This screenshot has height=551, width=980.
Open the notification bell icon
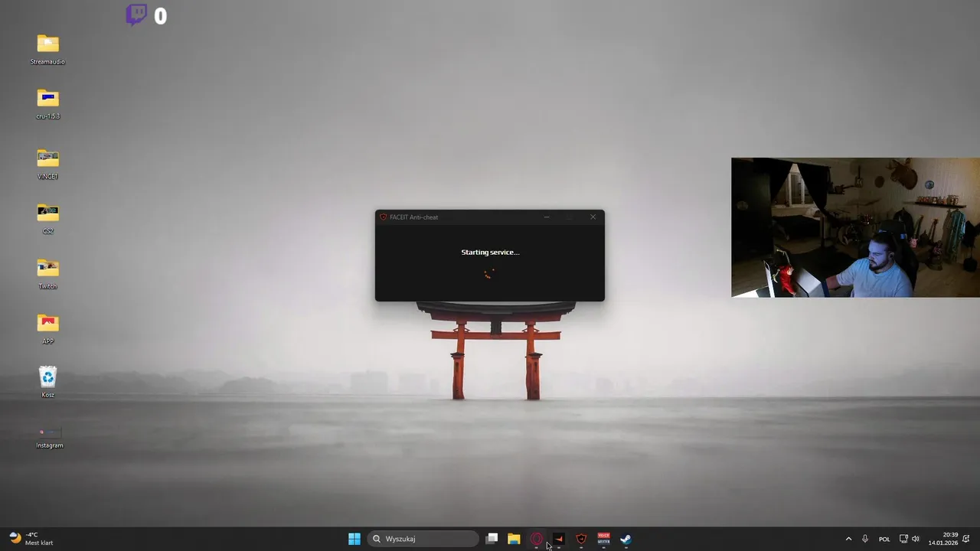pos(966,539)
